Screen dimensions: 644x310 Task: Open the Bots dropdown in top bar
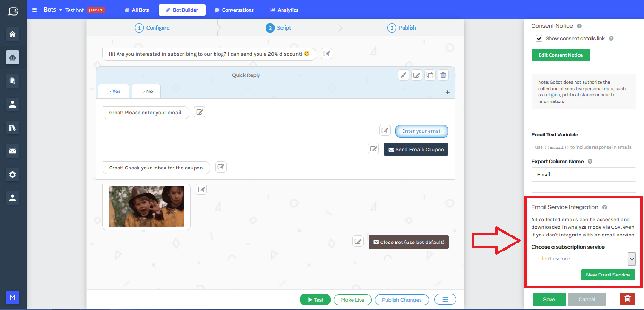(x=53, y=10)
